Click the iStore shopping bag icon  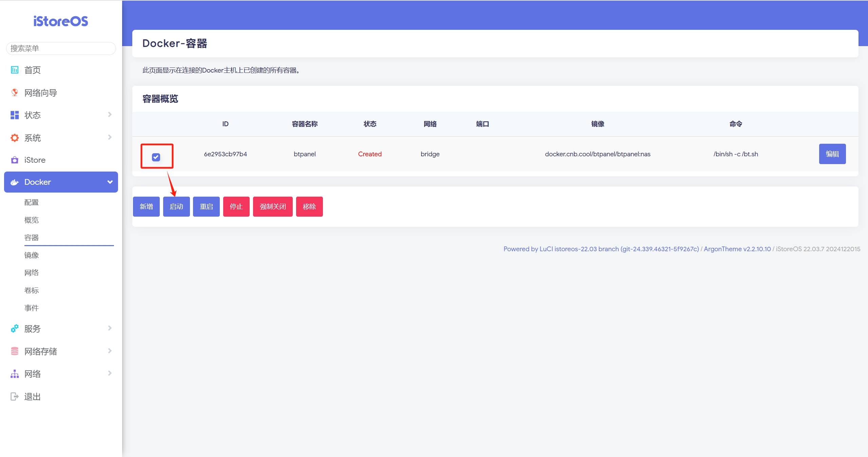pyautogui.click(x=15, y=160)
